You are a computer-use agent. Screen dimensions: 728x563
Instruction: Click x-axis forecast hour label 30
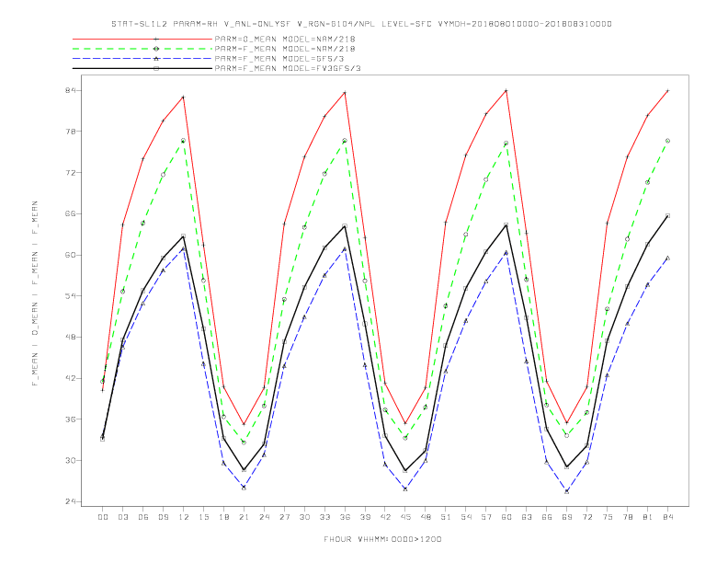[x=304, y=517]
